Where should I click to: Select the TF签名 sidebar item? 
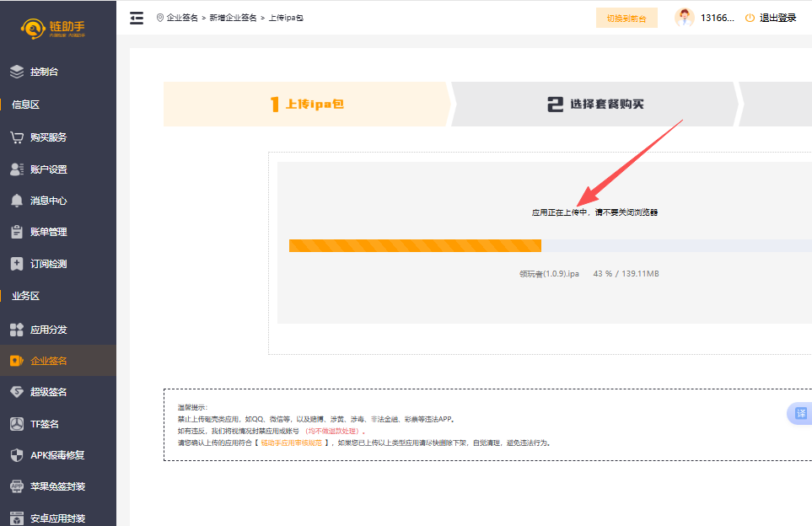coord(45,424)
